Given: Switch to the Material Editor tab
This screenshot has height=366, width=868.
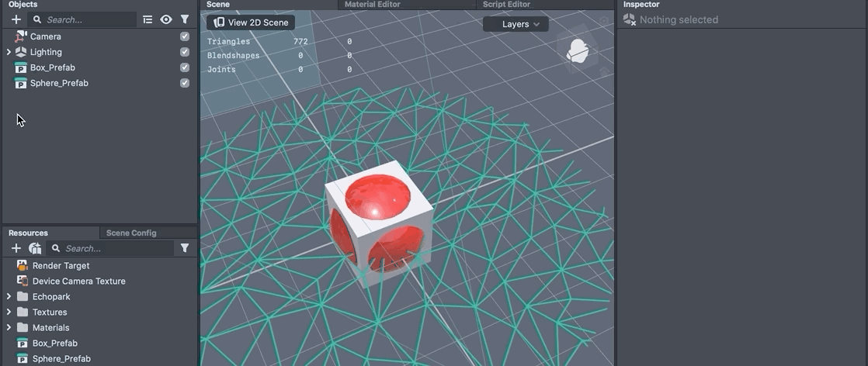Looking at the screenshot, I should (x=373, y=5).
